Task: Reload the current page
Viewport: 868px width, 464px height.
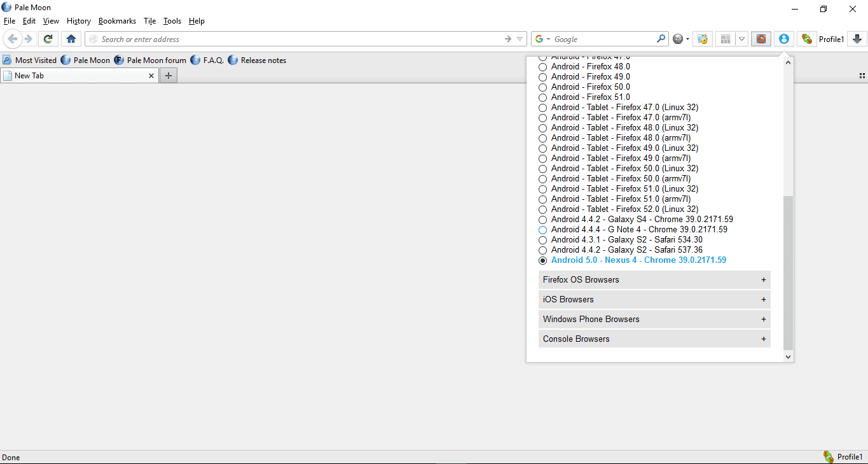Action: click(48, 39)
